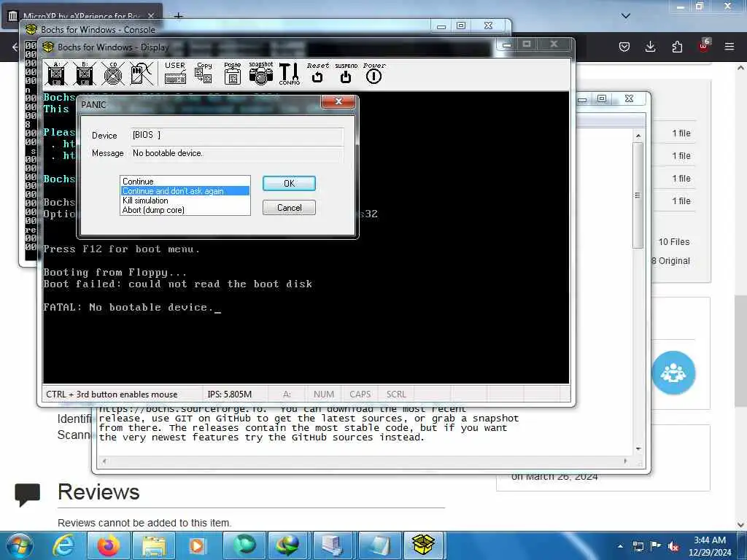The height and width of the screenshot is (560, 747).
Task: Click the Reset icon in Bochs toolbar
Action: click(x=318, y=74)
